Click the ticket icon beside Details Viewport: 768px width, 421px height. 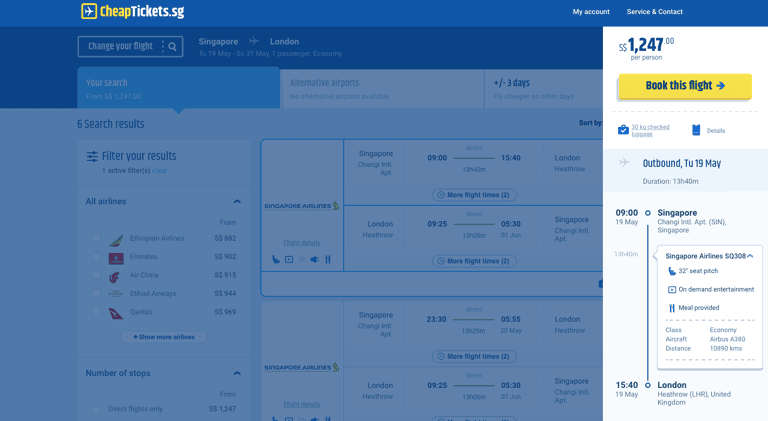tap(696, 130)
